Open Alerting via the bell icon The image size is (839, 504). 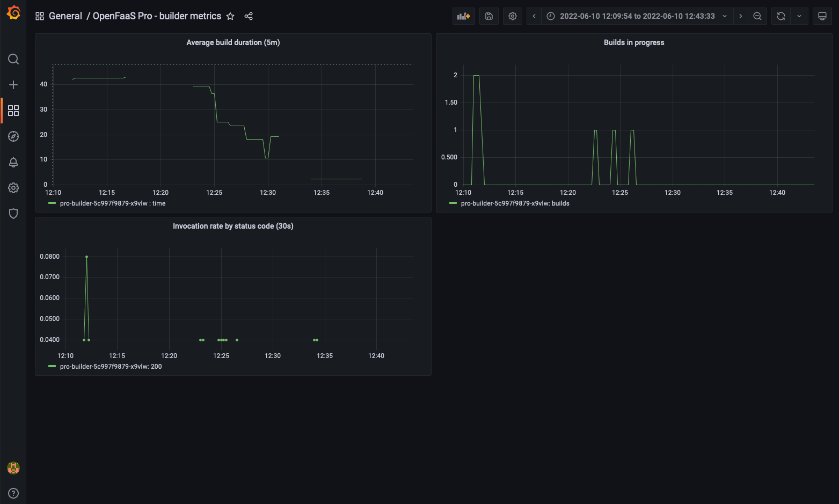click(13, 162)
